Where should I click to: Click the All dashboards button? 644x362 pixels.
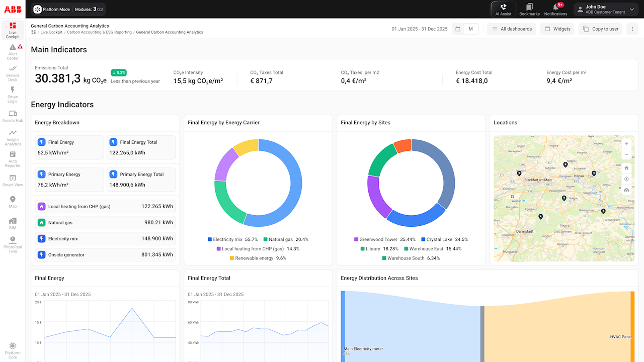point(511,29)
